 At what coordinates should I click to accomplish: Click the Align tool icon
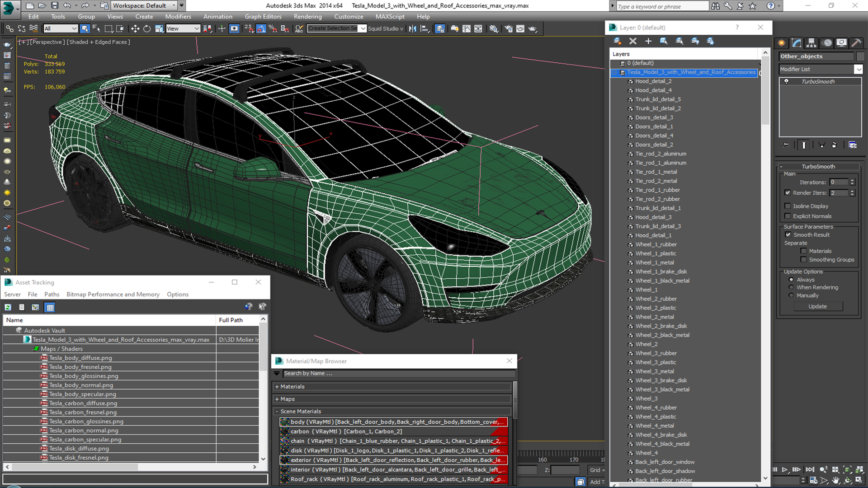pyautogui.click(x=425, y=28)
